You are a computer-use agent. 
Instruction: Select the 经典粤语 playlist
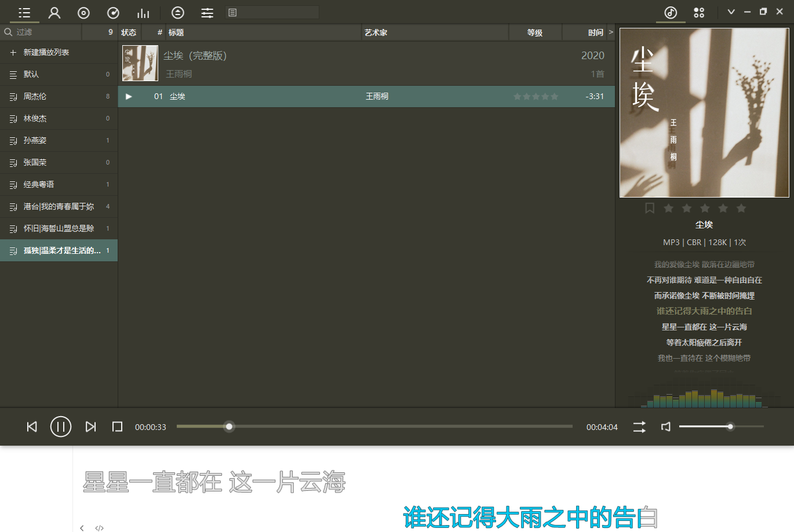(59, 184)
